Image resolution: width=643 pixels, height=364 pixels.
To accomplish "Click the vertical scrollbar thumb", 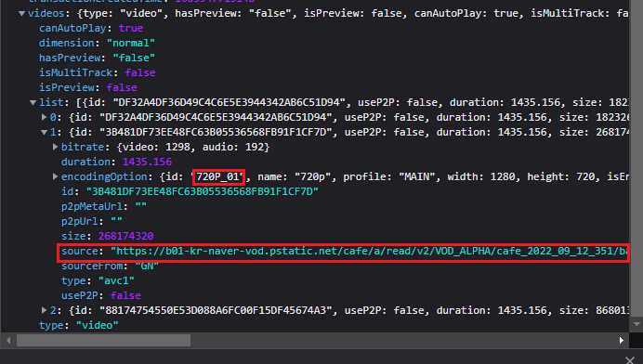I will tap(636, 158).
